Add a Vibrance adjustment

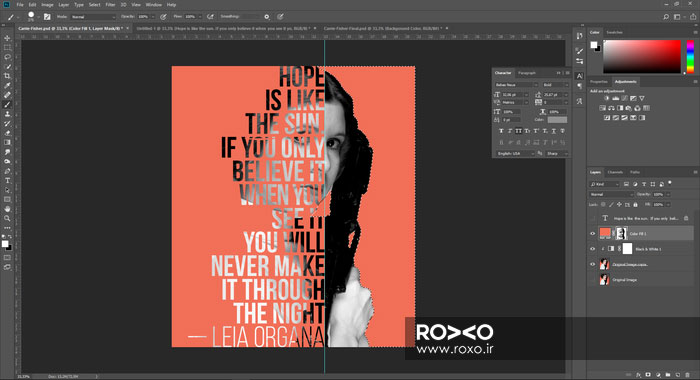[x=642, y=98]
